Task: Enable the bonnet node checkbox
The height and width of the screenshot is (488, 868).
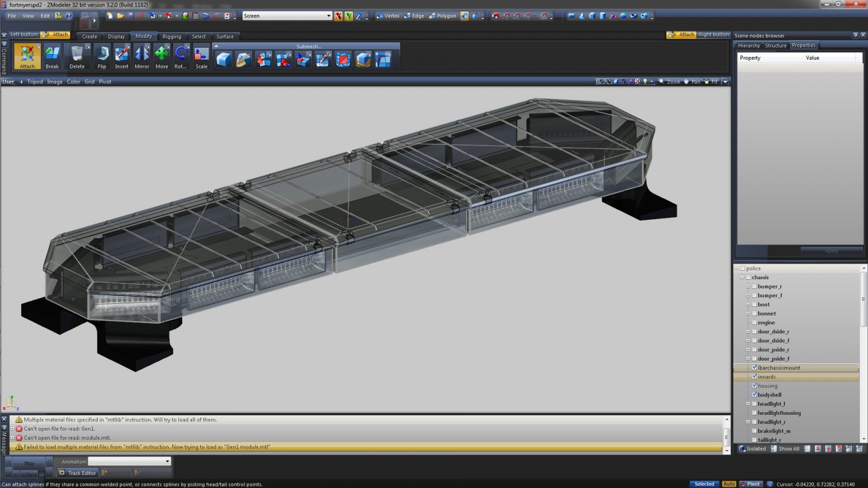Action: pos(754,313)
